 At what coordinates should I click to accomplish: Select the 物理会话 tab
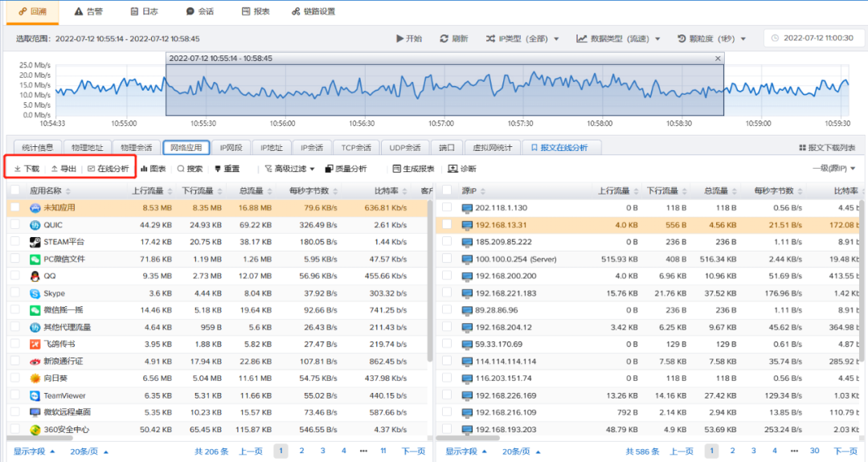coord(136,148)
